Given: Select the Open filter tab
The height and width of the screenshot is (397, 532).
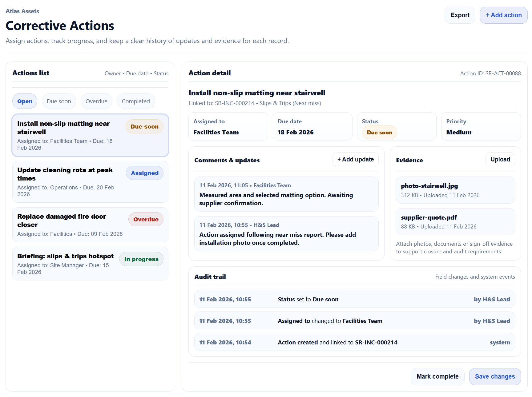Looking at the screenshot, I should pyautogui.click(x=25, y=101).
